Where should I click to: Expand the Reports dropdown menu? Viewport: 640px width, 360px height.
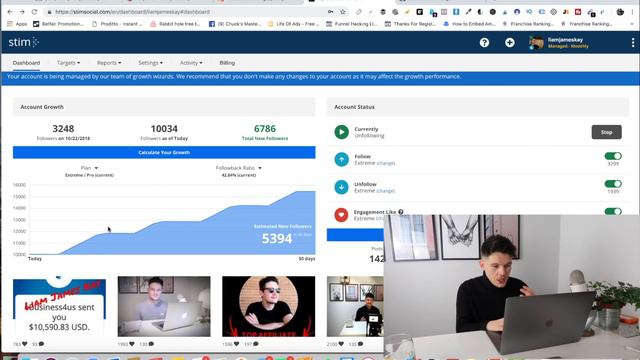click(109, 63)
